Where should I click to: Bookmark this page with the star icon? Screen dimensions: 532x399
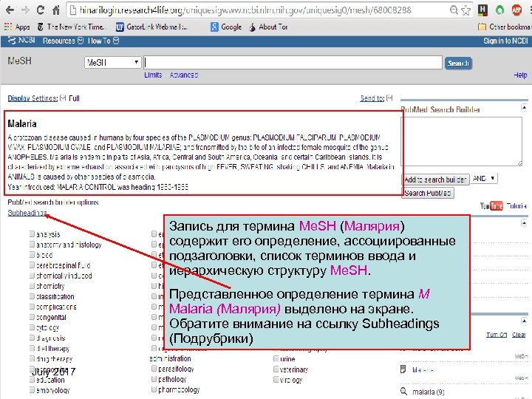tap(466, 10)
